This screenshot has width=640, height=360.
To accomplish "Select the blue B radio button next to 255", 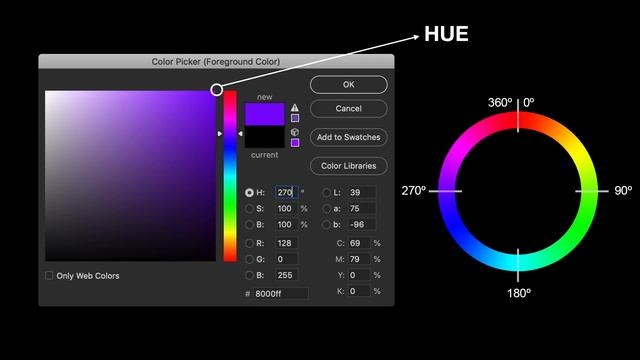I will (249, 275).
